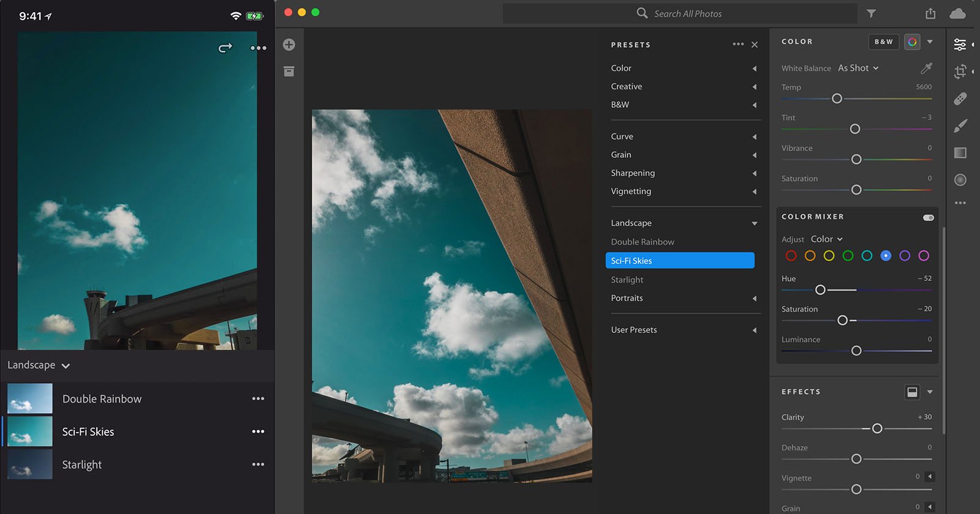Select the red color circle in mixer

791,256
